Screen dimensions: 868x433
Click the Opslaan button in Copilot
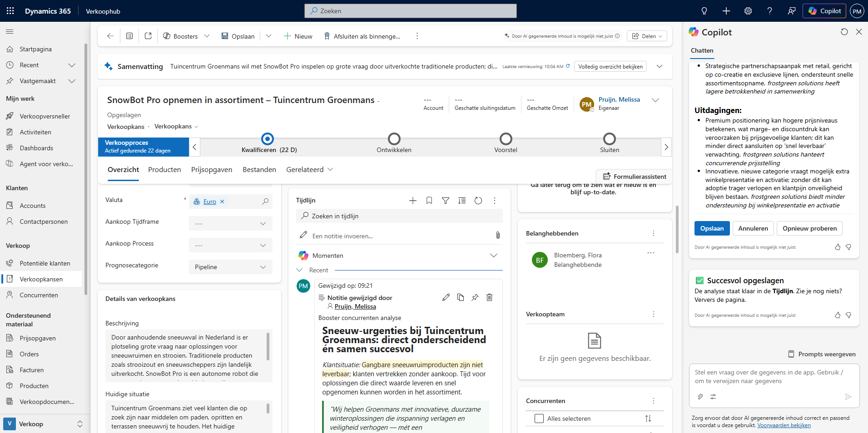[712, 228]
